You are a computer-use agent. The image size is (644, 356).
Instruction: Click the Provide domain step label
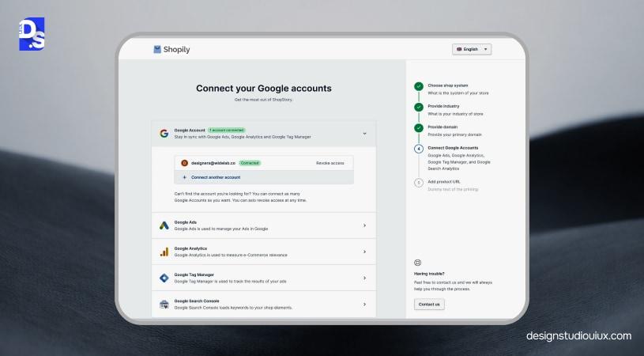tap(443, 127)
